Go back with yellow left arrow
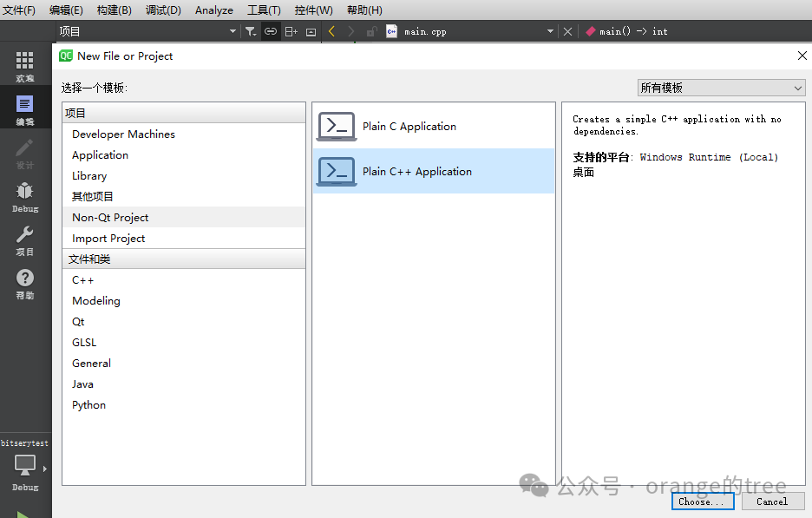The height and width of the screenshot is (518, 812). pyautogui.click(x=332, y=31)
